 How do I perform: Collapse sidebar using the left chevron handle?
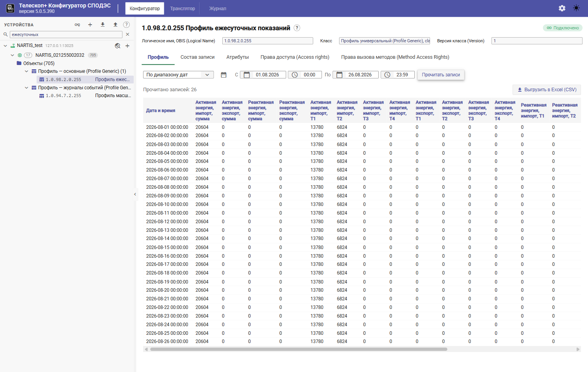(x=135, y=194)
